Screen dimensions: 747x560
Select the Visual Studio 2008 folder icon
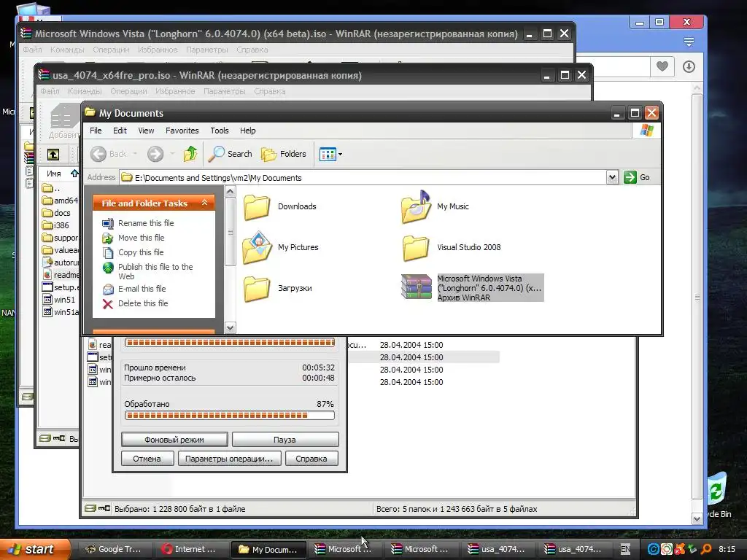tap(416, 248)
